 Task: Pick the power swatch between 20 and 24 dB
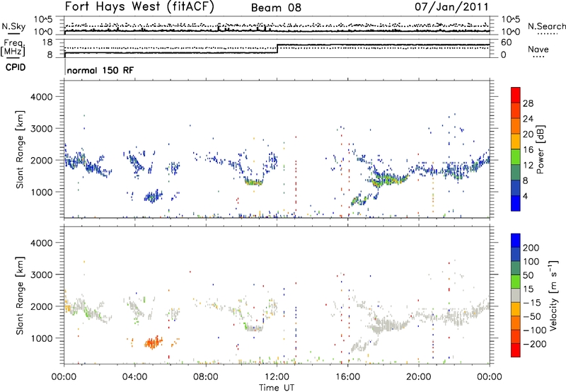pyautogui.click(x=516, y=126)
